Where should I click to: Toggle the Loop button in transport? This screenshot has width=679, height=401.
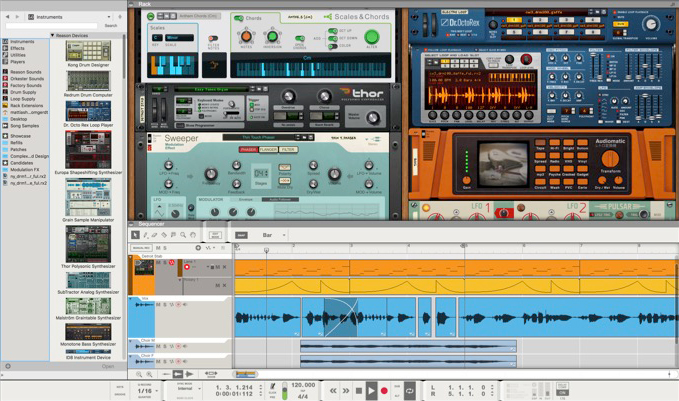(x=409, y=391)
